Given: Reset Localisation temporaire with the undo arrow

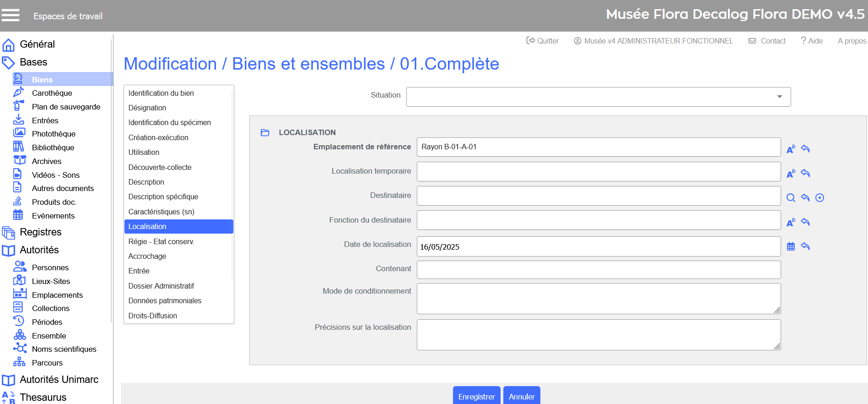Looking at the screenshot, I should pos(805,173).
